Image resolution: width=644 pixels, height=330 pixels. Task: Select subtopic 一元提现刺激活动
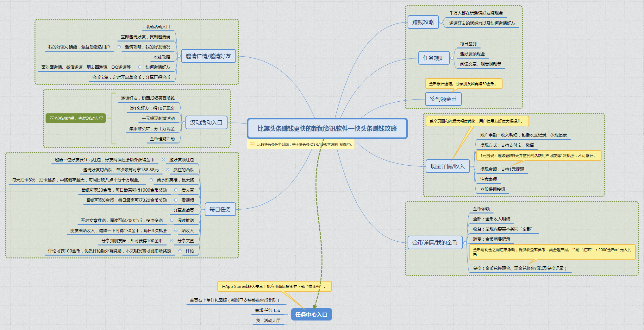tap(158, 119)
